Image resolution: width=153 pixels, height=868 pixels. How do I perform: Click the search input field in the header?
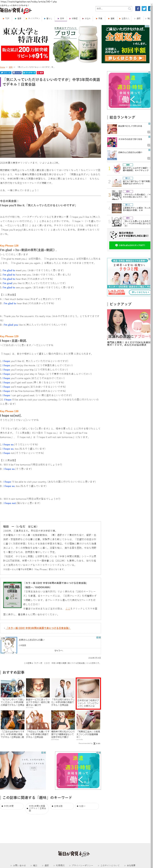(112, 9)
